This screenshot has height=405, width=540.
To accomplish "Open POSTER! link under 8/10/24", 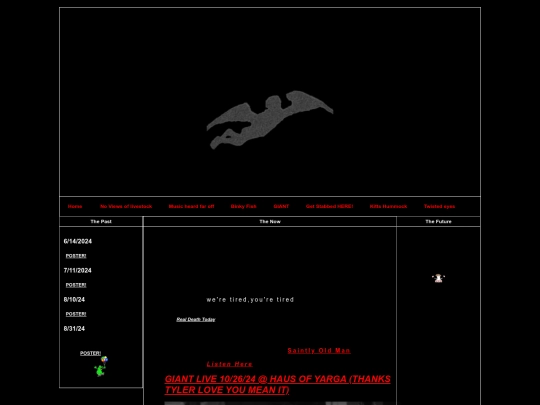I will coord(76,314).
